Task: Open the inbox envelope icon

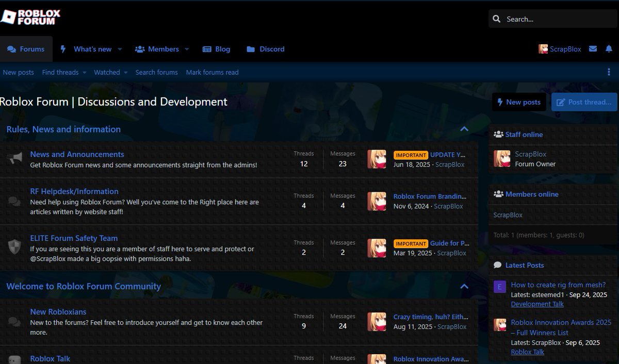Action: tap(593, 49)
